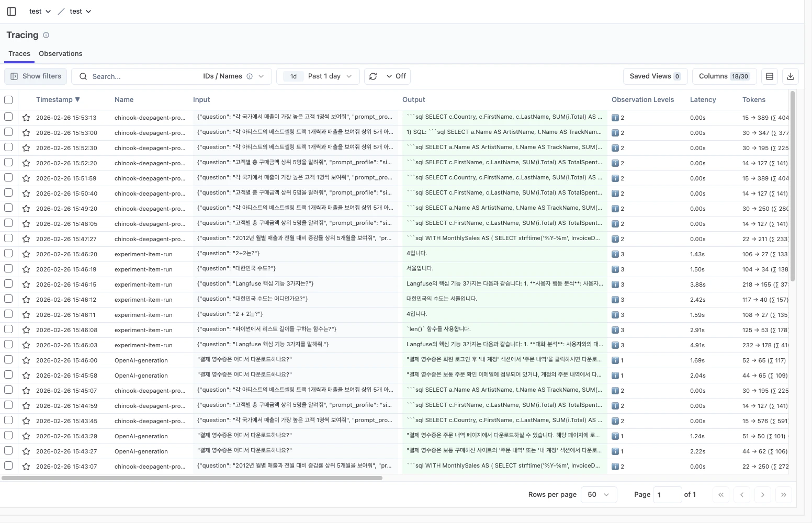Go to previous page arrow
Viewport: 812px width, 523px height.
[x=742, y=495]
